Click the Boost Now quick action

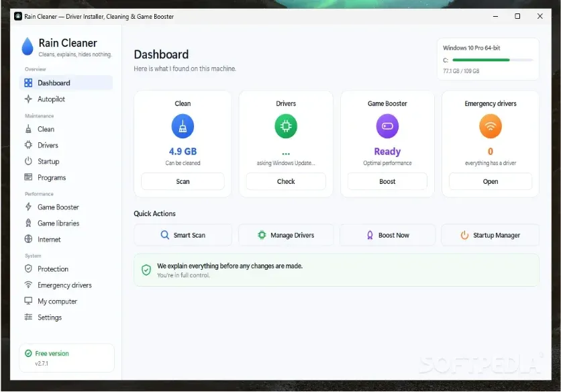click(387, 235)
